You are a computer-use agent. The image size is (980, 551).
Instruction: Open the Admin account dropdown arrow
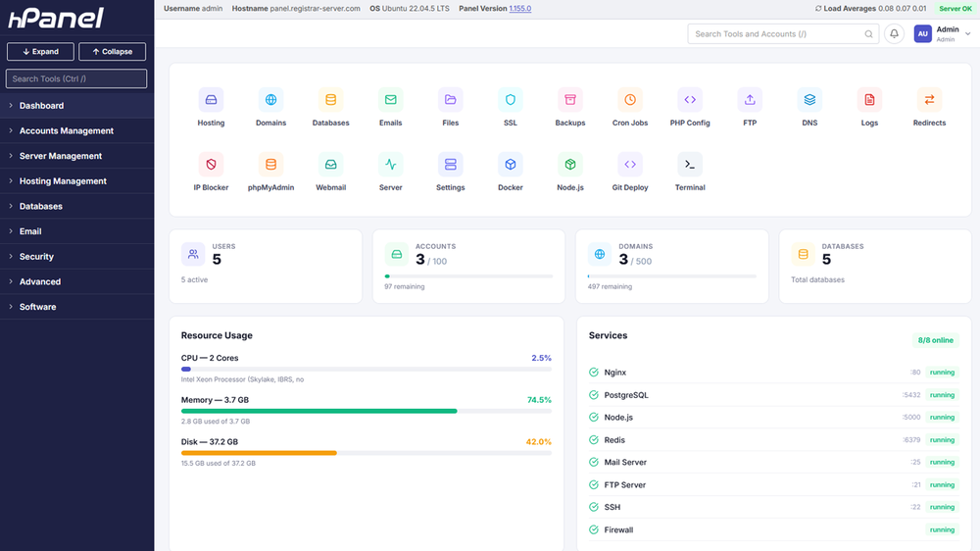coord(967,34)
